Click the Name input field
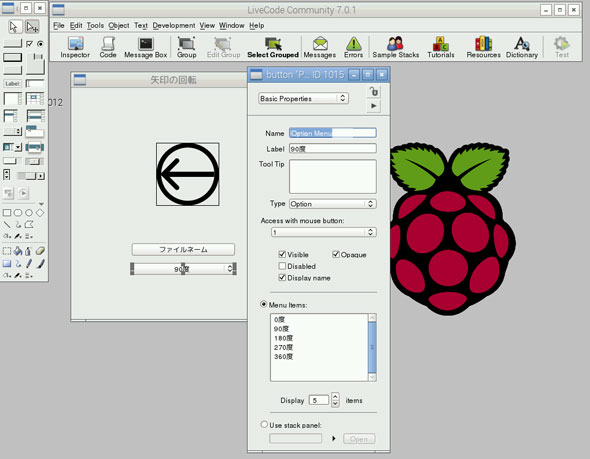The width and height of the screenshot is (590, 459). pyautogui.click(x=333, y=133)
